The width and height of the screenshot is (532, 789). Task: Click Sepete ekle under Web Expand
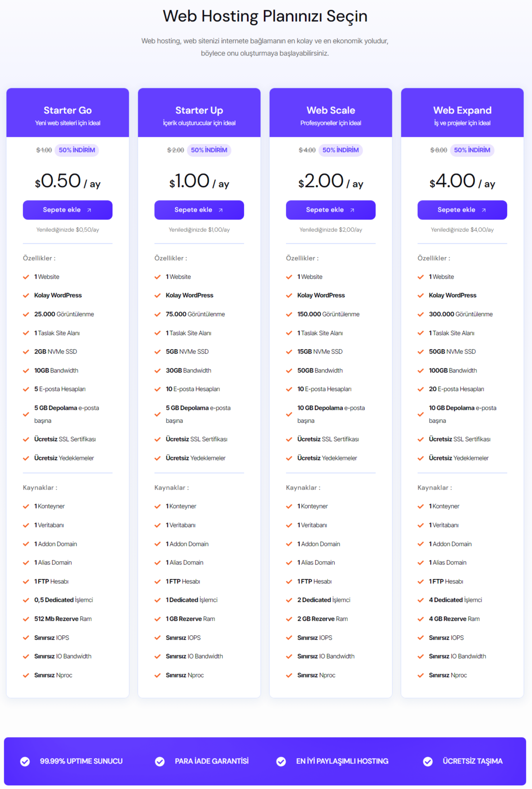coord(462,210)
